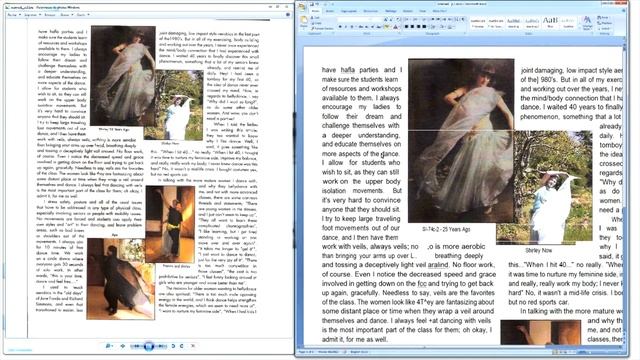This screenshot has height=360, width=640.
Task: Apply the large AaB style
Action: point(551,23)
